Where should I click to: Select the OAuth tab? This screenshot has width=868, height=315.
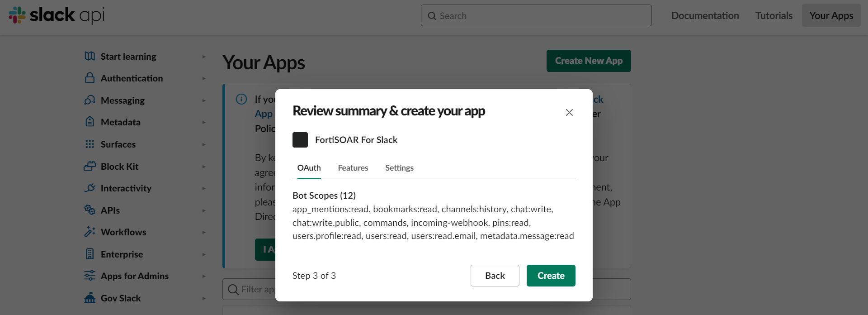point(309,168)
